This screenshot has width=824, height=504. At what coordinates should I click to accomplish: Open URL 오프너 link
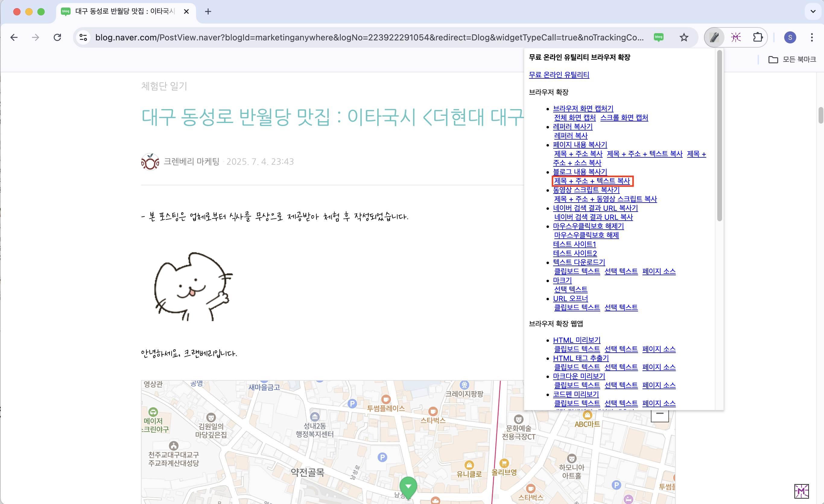[570, 298]
